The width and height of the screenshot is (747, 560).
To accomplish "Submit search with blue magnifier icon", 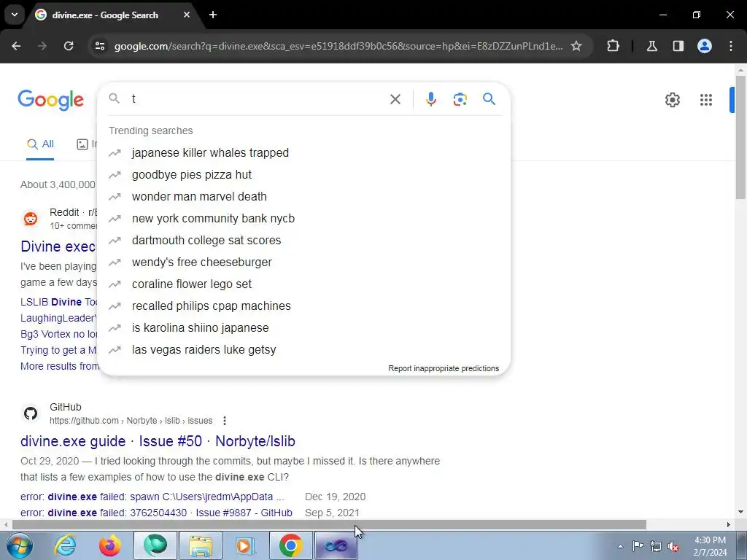I will (489, 99).
